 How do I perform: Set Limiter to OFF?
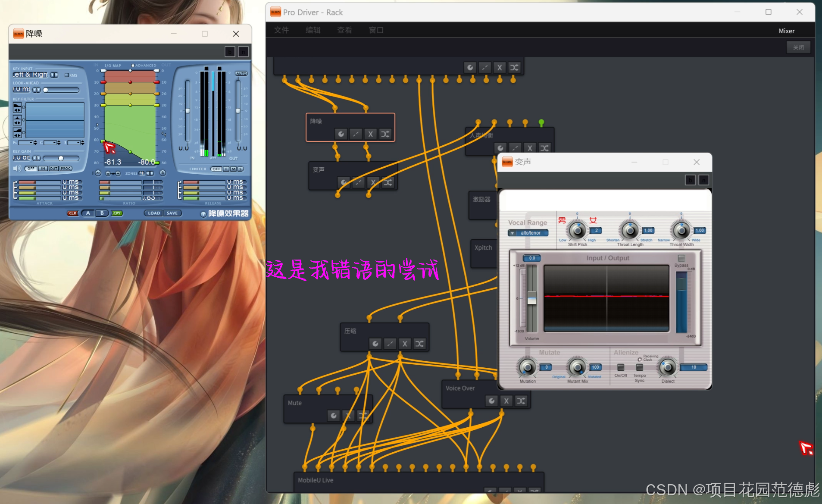[216, 169]
